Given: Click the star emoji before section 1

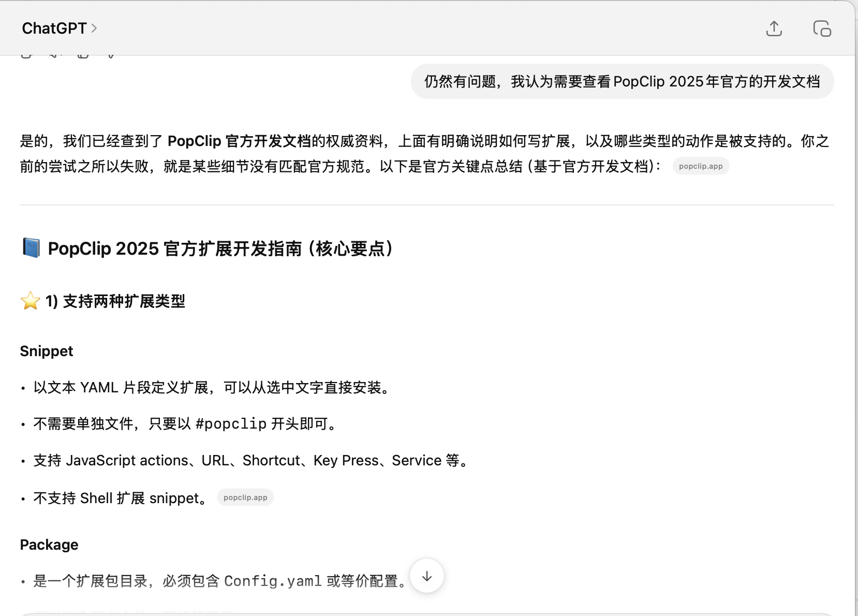Looking at the screenshot, I should click(x=31, y=301).
